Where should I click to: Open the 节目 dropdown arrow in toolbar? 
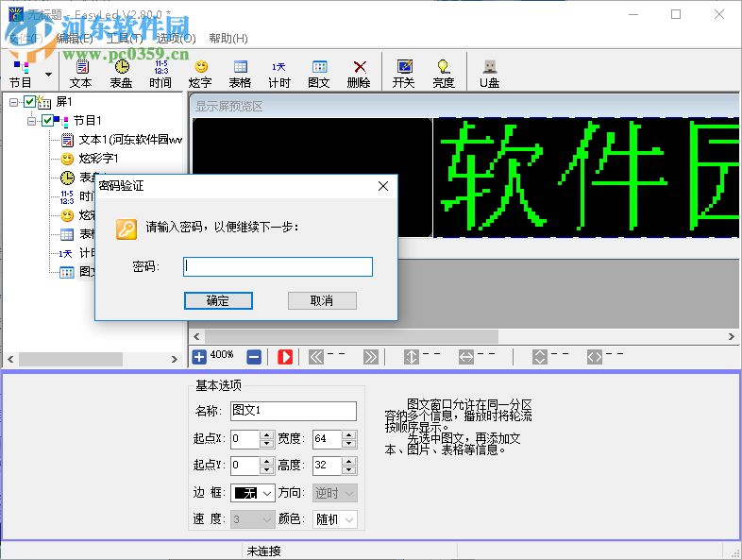[x=48, y=75]
